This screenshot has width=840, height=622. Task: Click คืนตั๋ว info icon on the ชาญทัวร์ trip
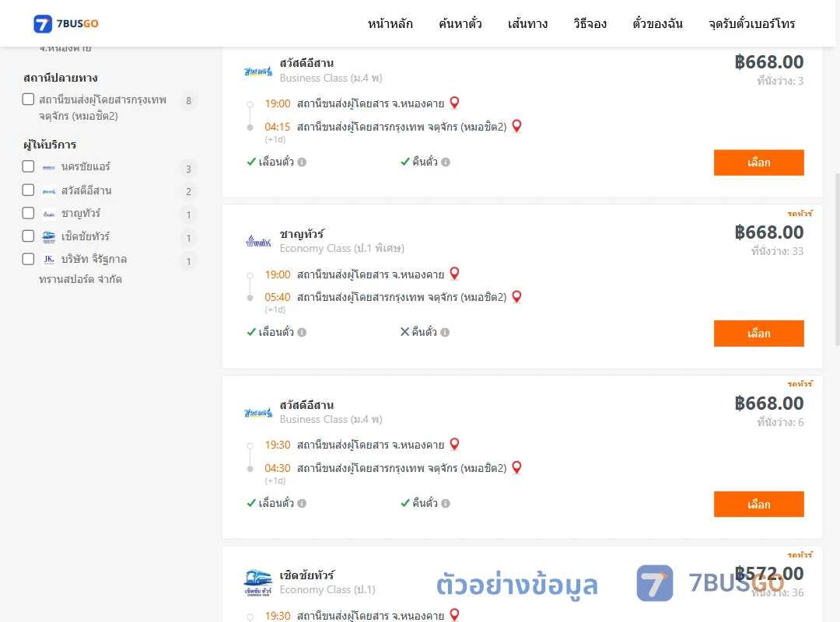coord(445,332)
